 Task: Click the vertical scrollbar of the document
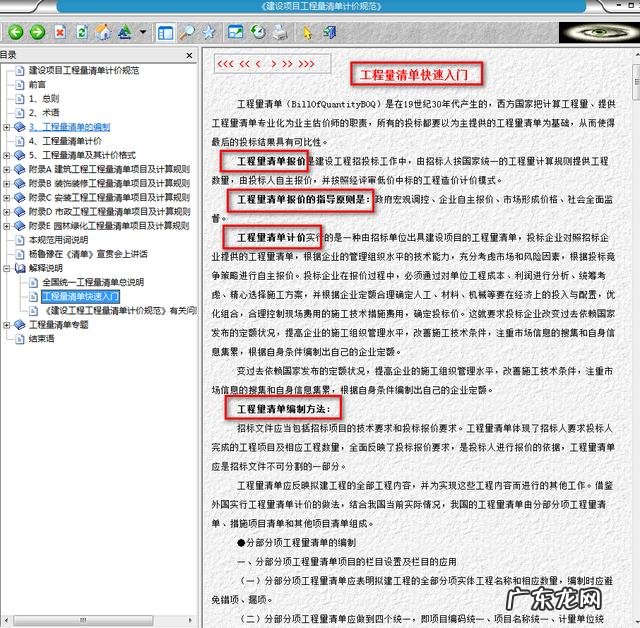633,300
